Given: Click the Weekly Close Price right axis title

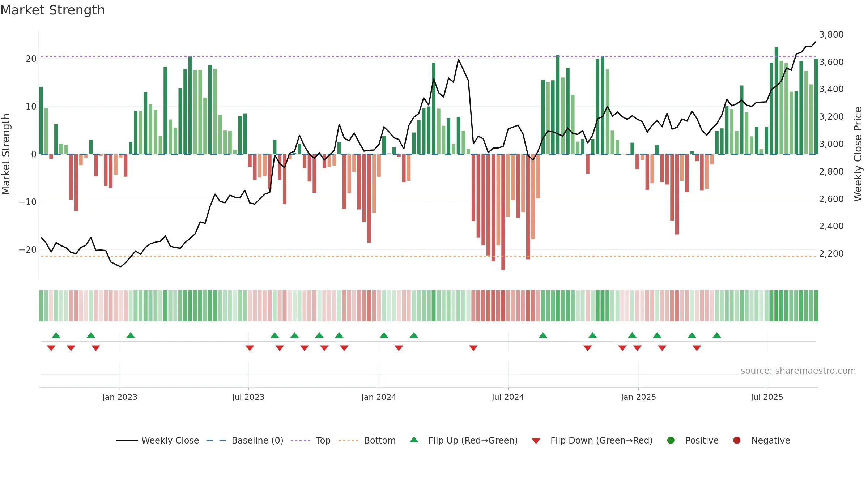Looking at the screenshot, I should [858, 154].
